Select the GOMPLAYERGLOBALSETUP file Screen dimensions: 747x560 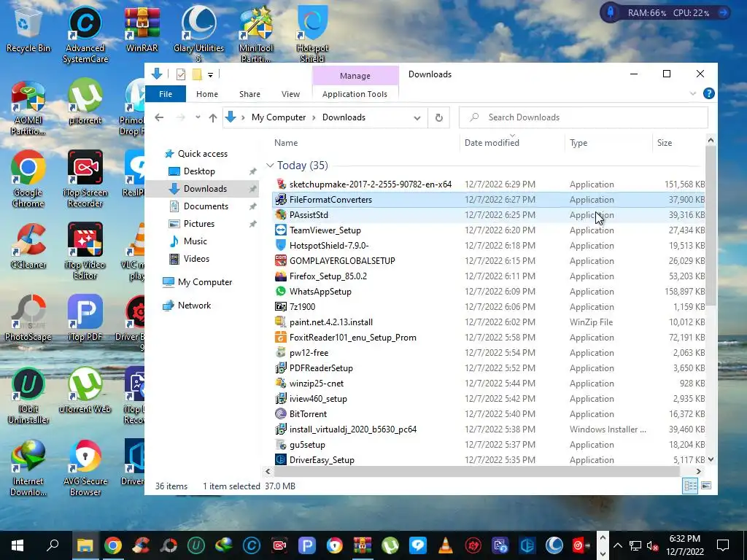tap(489, 261)
